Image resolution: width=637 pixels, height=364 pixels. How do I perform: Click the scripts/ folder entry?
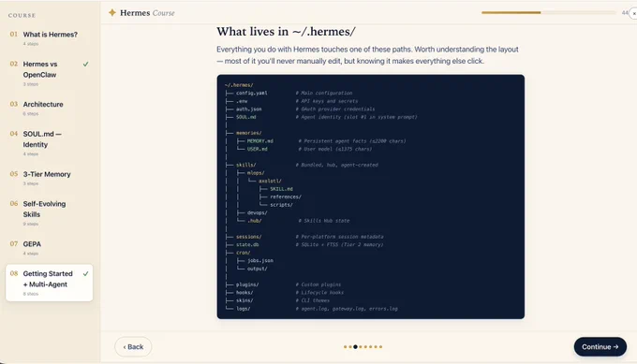[281, 205]
